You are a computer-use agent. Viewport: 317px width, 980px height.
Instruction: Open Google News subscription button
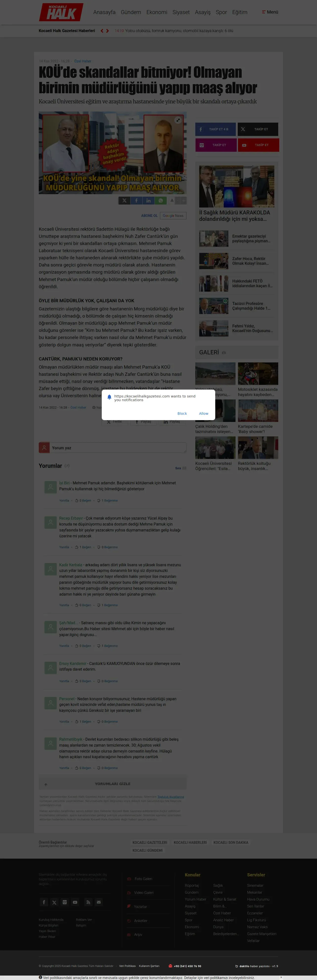pyautogui.click(x=173, y=216)
